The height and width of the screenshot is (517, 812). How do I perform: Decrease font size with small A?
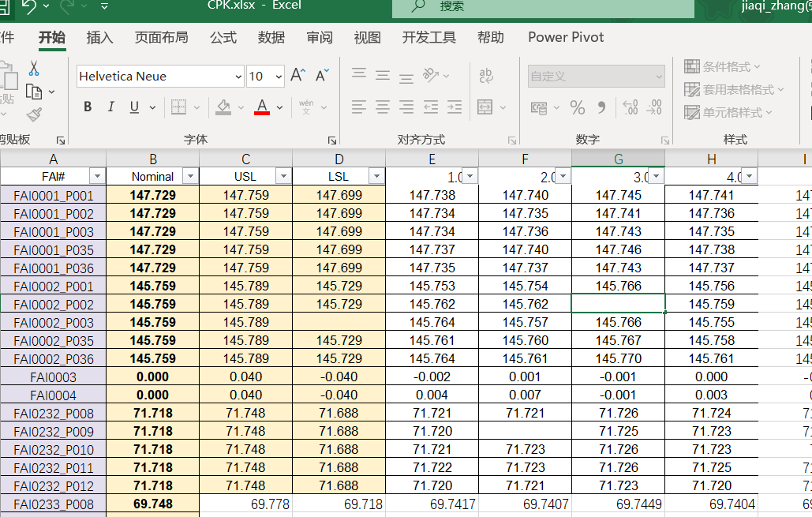coord(322,76)
